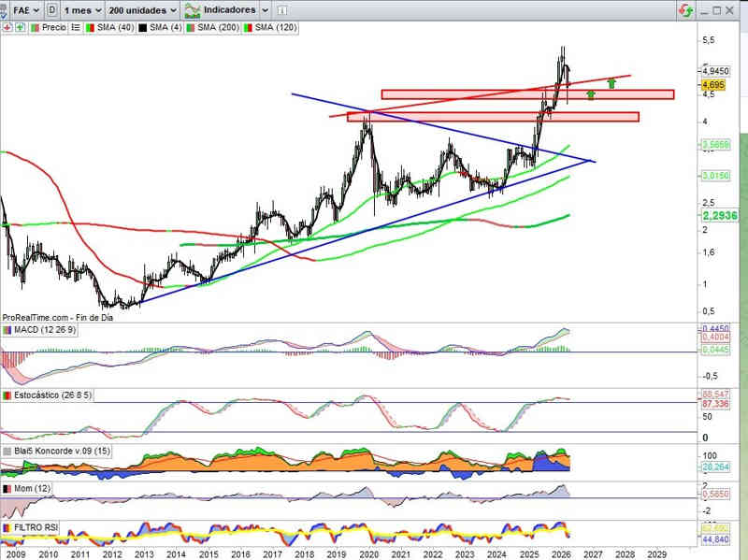This screenshot has width=748, height=560.
Task: Click the MACD indicator color icon
Action: [7, 330]
